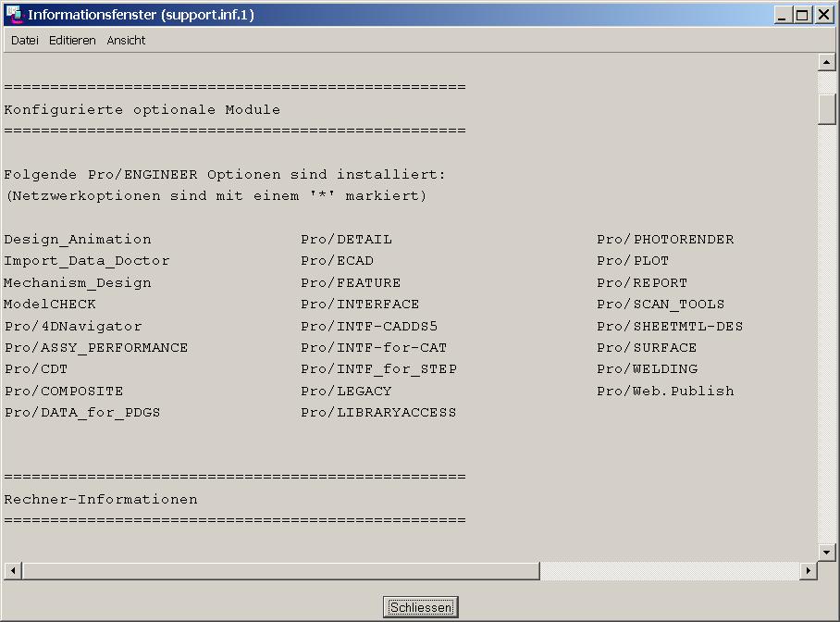The image size is (840, 622).
Task: Open the Datei menu
Action: click(25, 40)
